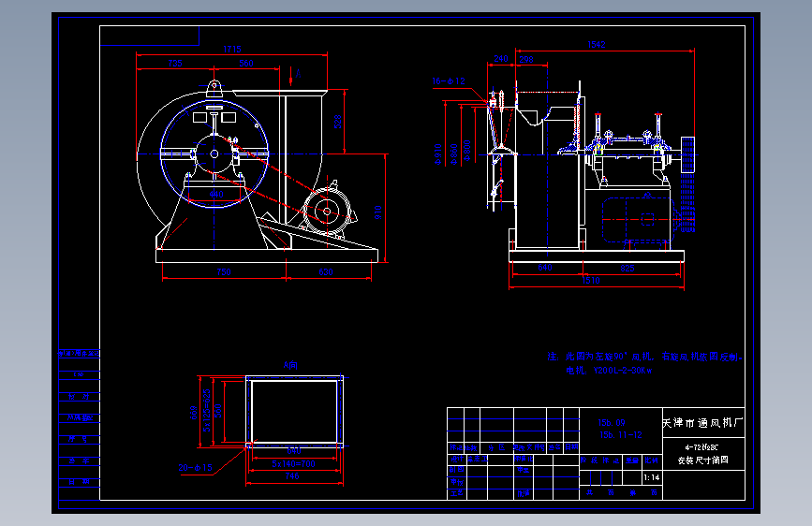Click the 750 base dimension
The image size is (812, 526).
point(224,271)
